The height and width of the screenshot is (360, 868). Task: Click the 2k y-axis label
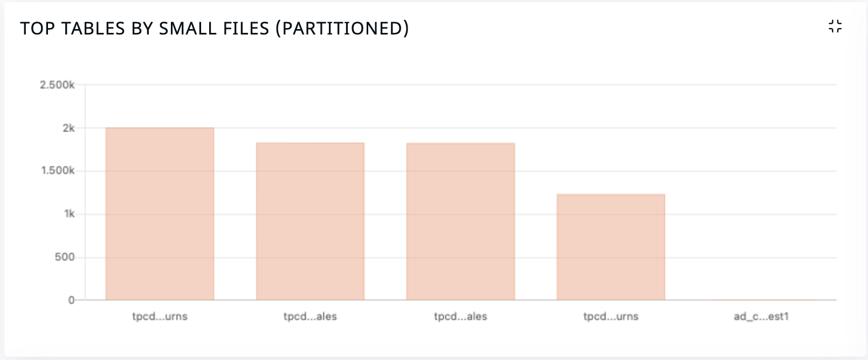(68, 128)
